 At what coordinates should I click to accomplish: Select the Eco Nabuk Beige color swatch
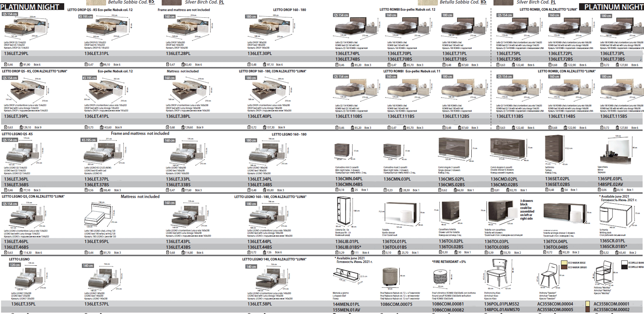pyautogui.click(x=564, y=263)
